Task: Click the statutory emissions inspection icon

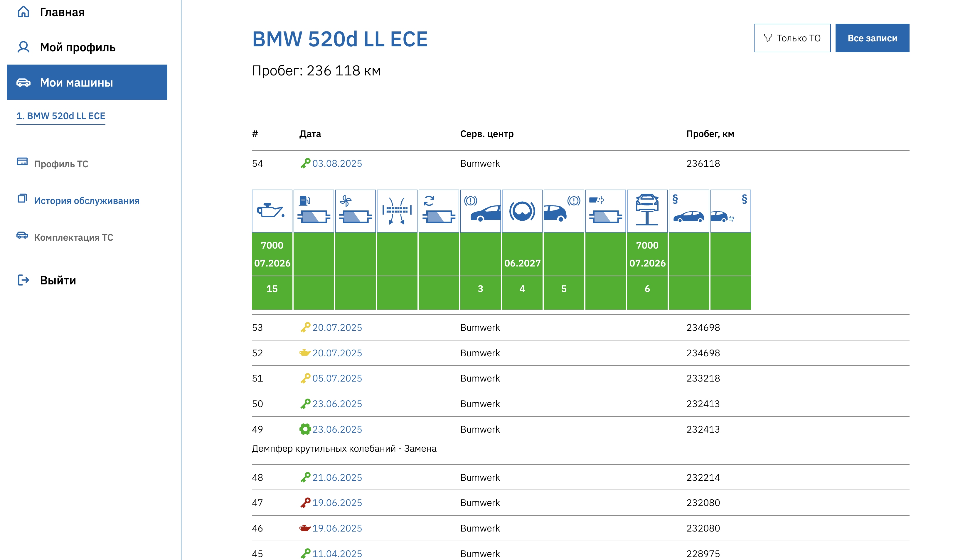Action: [730, 211]
